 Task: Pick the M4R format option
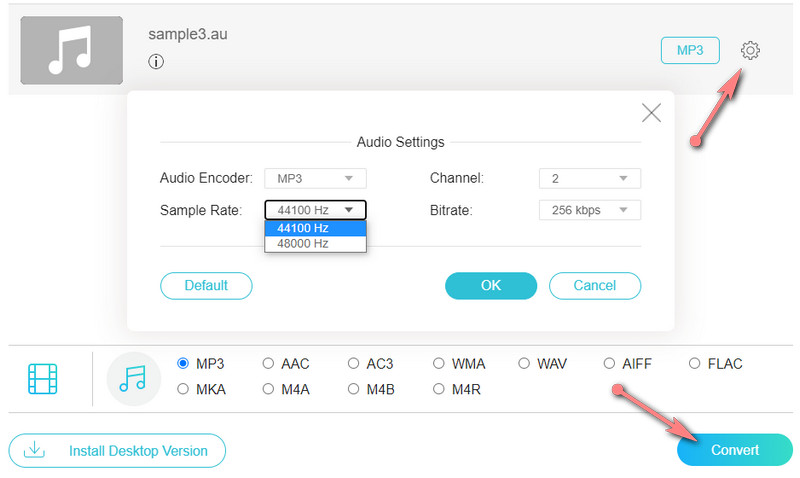coord(439,389)
